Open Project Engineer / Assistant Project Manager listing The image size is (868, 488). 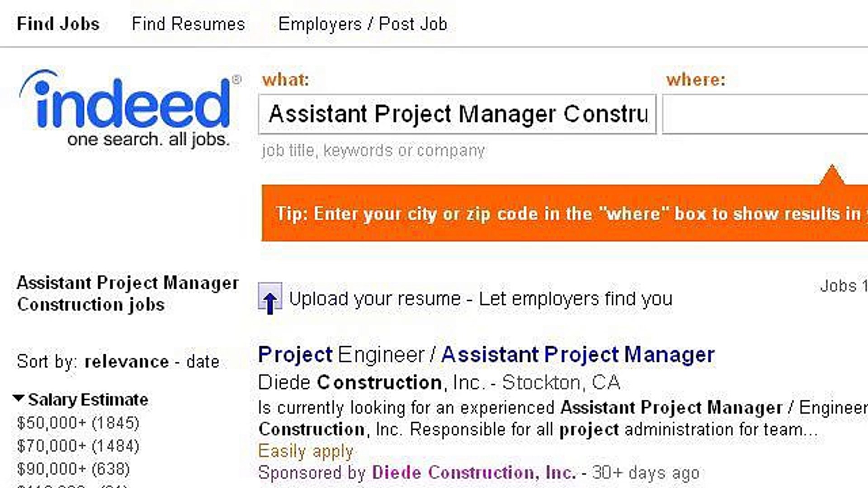[x=486, y=355]
